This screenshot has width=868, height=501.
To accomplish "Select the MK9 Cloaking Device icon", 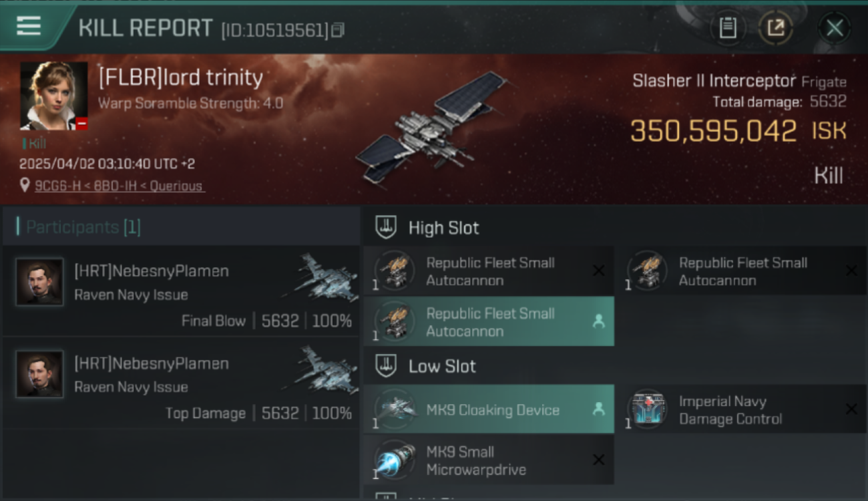I will pos(394,409).
